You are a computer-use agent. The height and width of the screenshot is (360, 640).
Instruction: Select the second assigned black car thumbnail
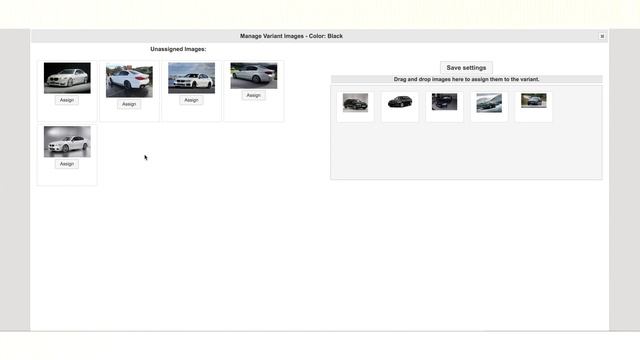[400, 102]
